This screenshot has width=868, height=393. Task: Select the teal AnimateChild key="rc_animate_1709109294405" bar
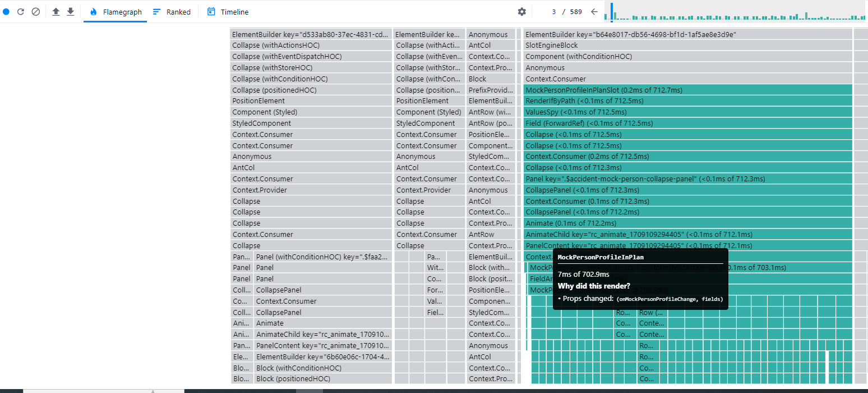pyautogui.click(x=688, y=235)
